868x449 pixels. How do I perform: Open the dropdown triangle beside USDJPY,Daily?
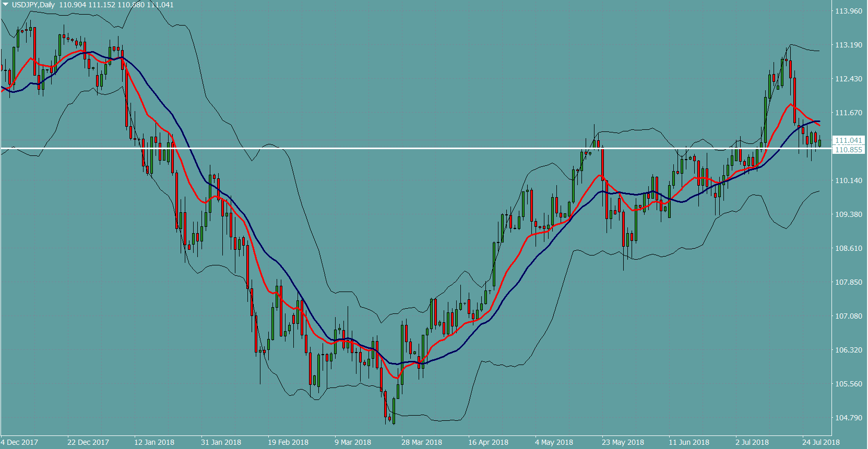pyautogui.click(x=6, y=5)
